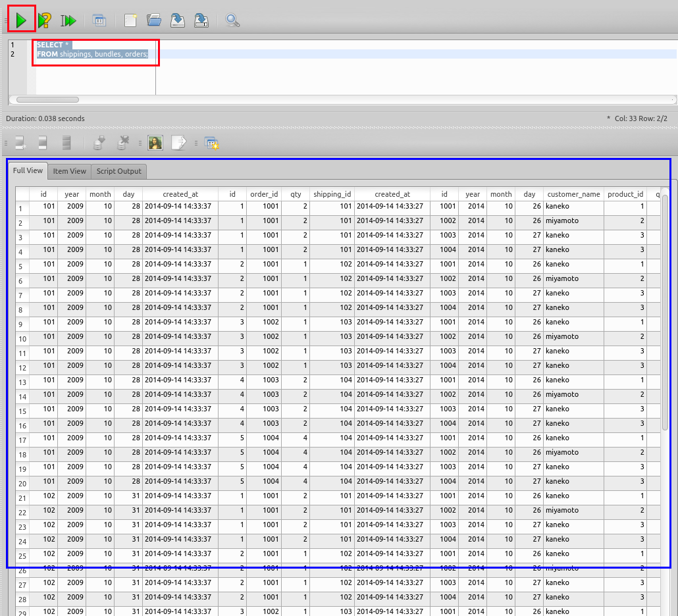Click the first month column header
This screenshot has height=616, width=678.
[100, 194]
